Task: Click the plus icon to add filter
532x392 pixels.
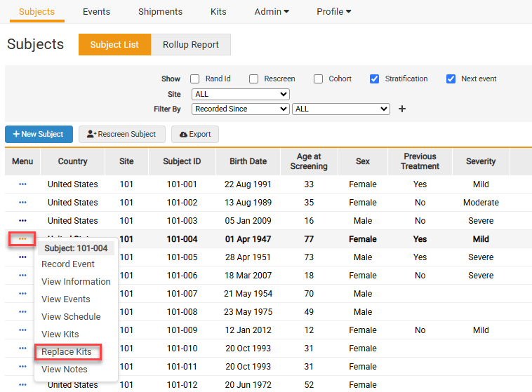Action: tap(402, 109)
